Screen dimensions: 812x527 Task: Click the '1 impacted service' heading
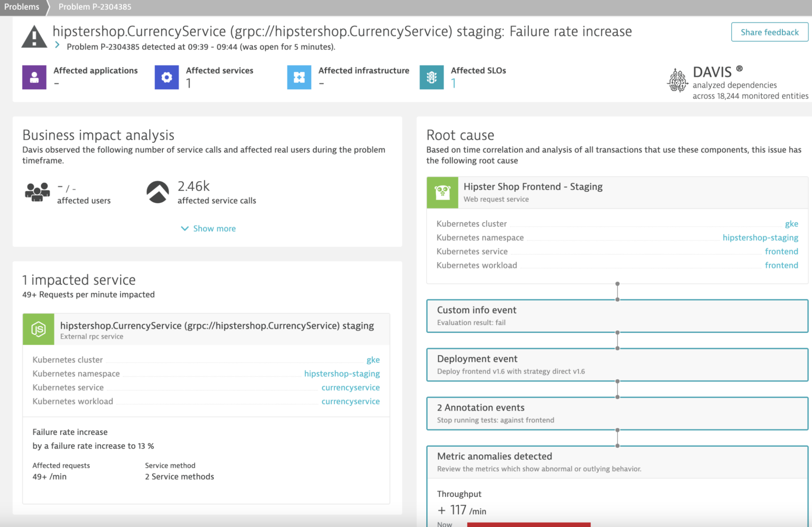point(79,280)
